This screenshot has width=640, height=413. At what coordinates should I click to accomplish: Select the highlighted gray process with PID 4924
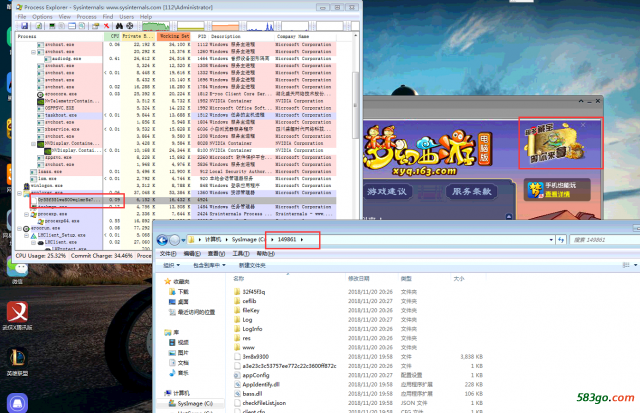tap(183, 200)
